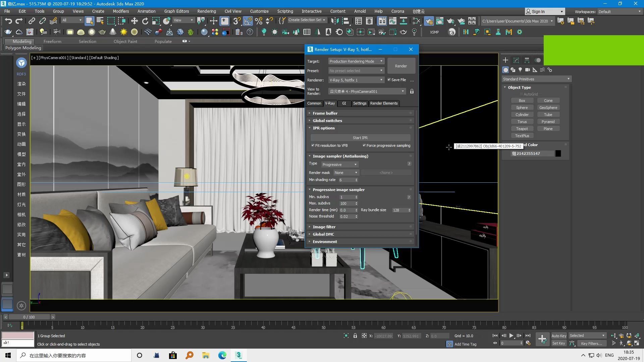This screenshot has height=362, width=644.
Task: Click the Undo arrow in main toolbar
Action: coord(8,21)
